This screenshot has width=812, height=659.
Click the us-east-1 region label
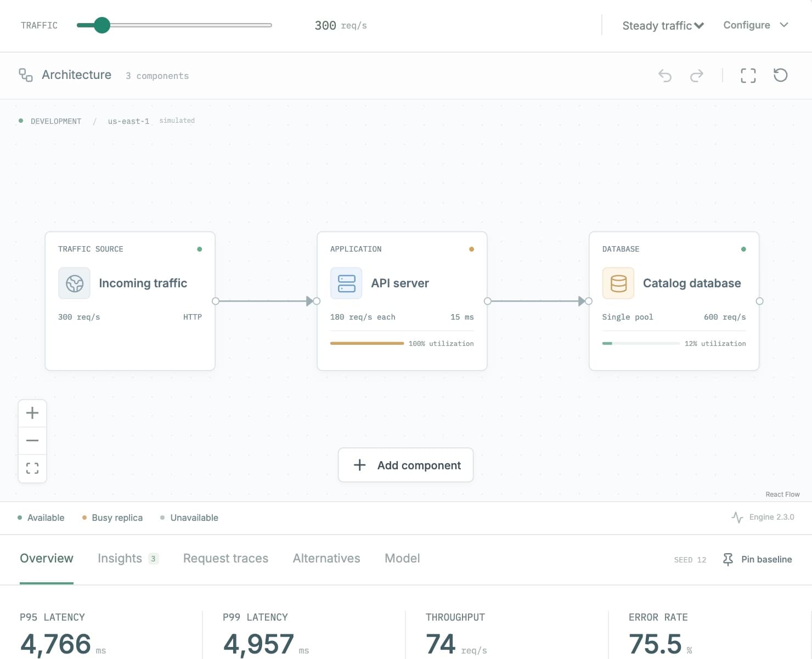pyautogui.click(x=128, y=121)
